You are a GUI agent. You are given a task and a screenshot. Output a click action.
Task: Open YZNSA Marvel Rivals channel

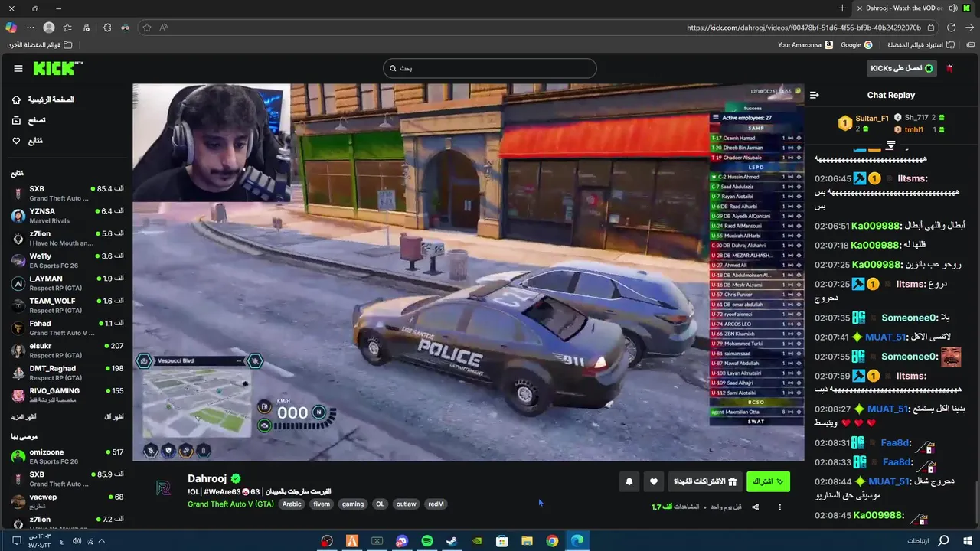67,216
